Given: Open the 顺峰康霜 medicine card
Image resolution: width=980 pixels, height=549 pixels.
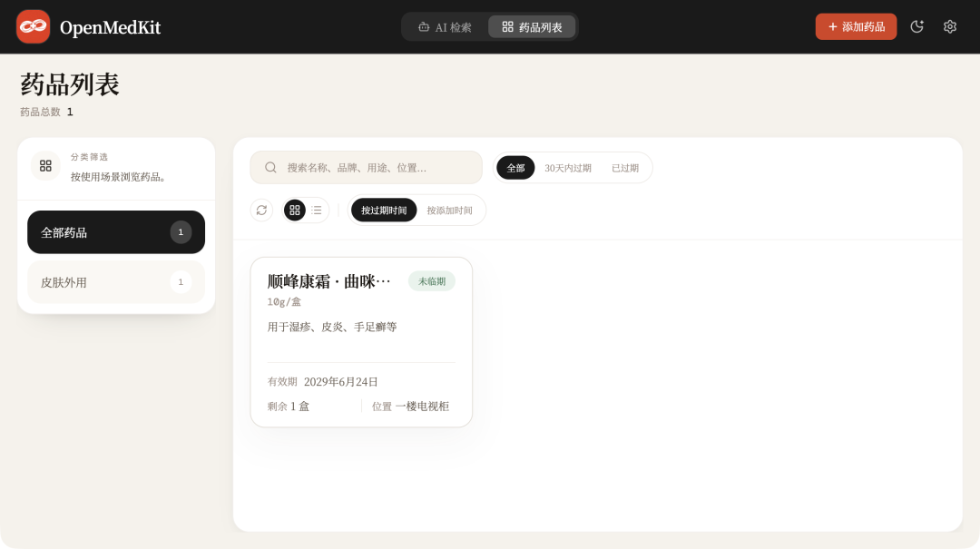Looking at the screenshot, I should click(361, 342).
